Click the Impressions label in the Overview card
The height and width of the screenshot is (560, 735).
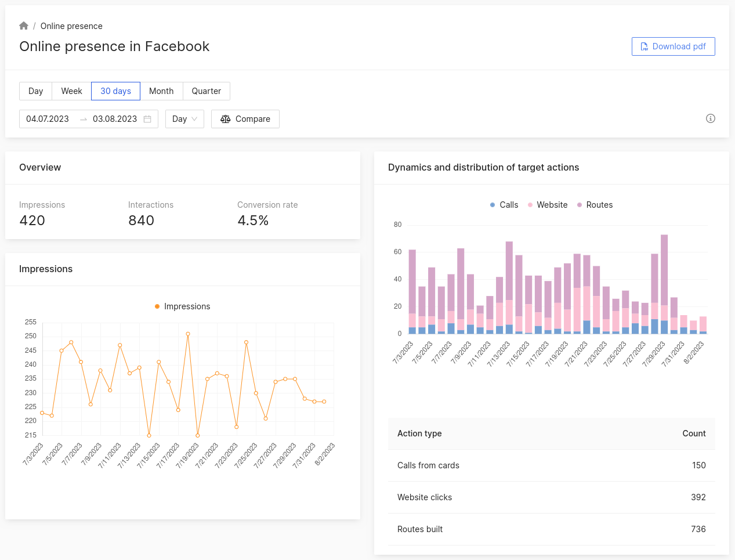coord(42,205)
